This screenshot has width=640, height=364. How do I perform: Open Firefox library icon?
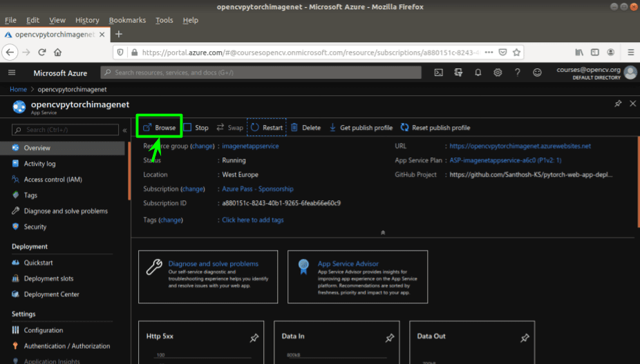[579, 52]
